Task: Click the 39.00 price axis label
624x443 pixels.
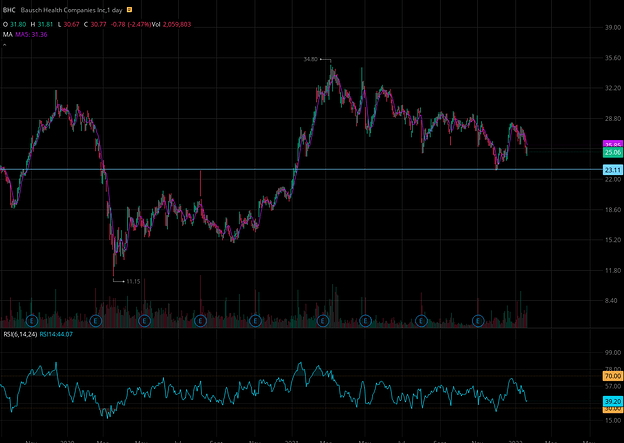Action: pos(613,27)
